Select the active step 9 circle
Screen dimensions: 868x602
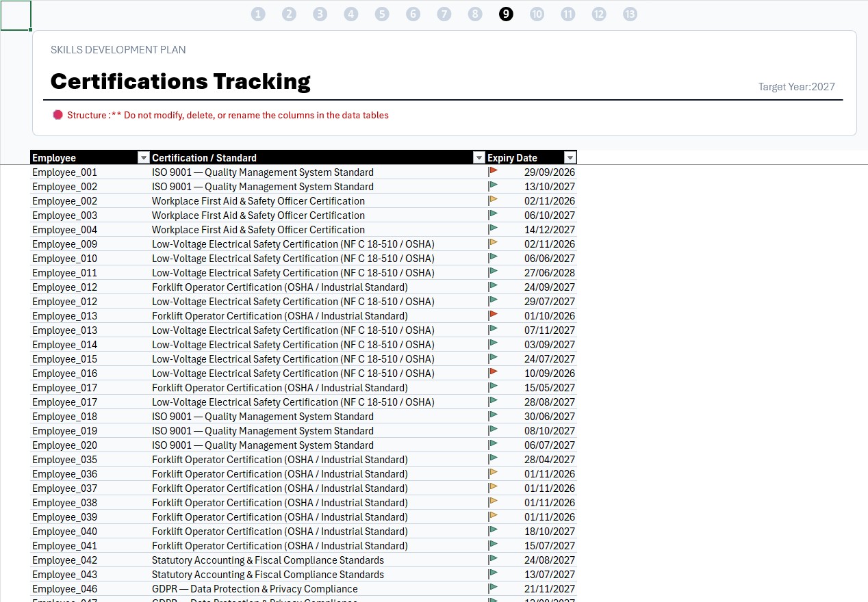tap(506, 14)
